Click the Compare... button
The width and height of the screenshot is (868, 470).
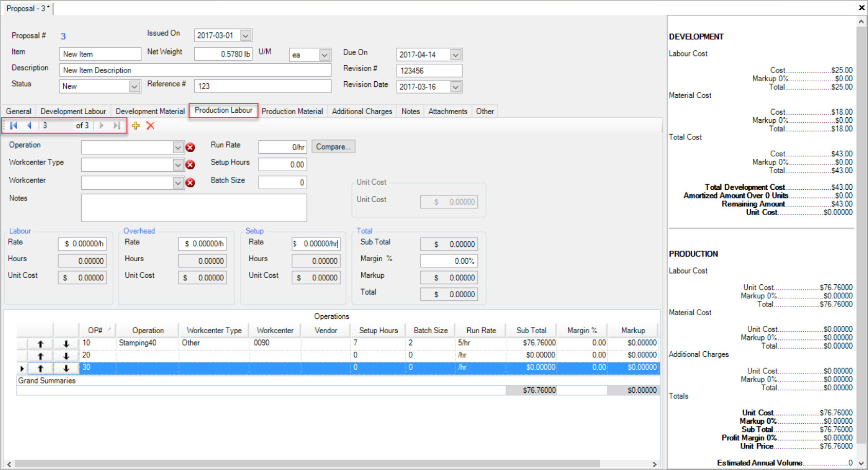coord(333,147)
